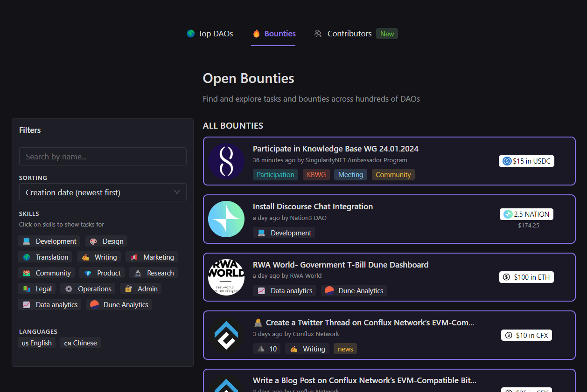Click the dollar icon on $100 in ETH
The image size is (587, 392).
tap(506, 277)
